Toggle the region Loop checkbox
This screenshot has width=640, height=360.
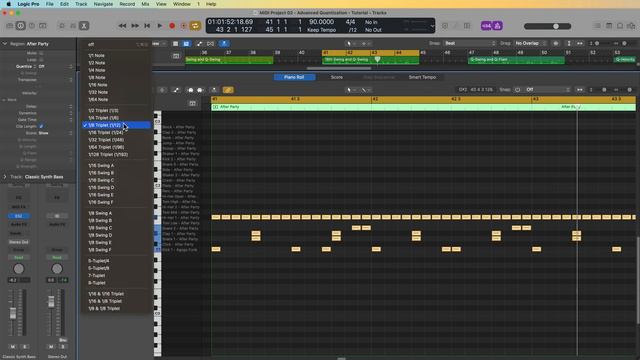[41, 60]
